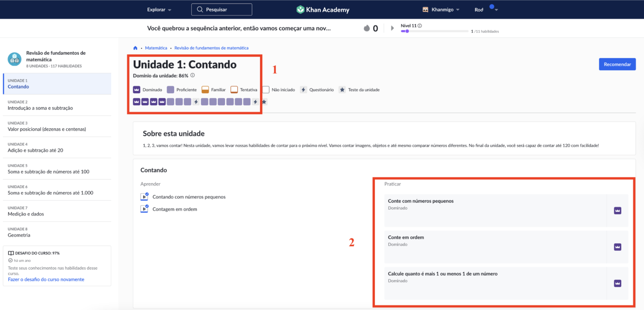Click the checkmark clock icon beside há um ano
Image resolution: width=644 pixels, height=310 pixels.
tap(10, 261)
